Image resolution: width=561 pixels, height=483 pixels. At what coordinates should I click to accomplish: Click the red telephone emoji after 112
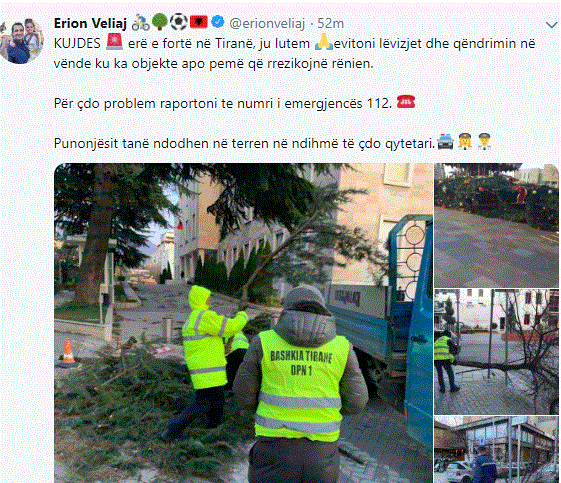click(406, 102)
